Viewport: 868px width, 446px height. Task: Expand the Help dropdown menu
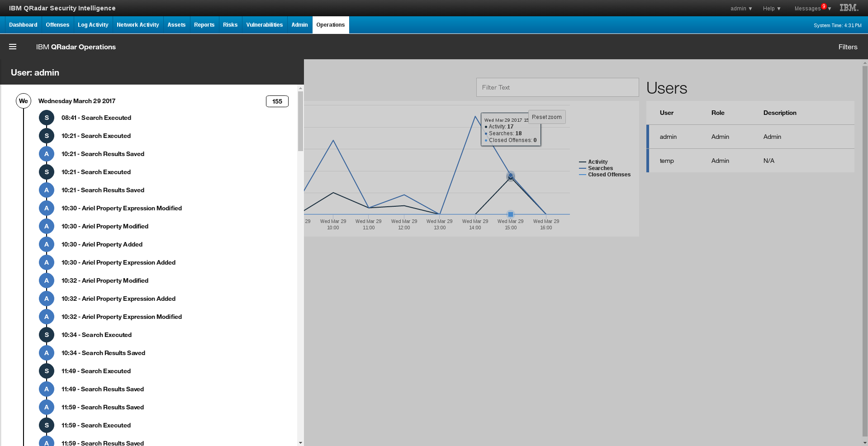click(x=772, y=9)
